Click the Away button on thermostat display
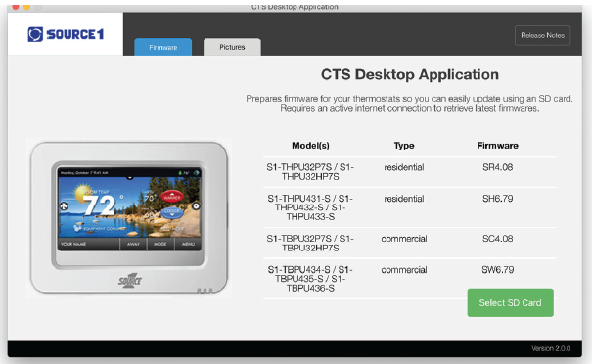The image size is (592, 364). click(133, 244)
